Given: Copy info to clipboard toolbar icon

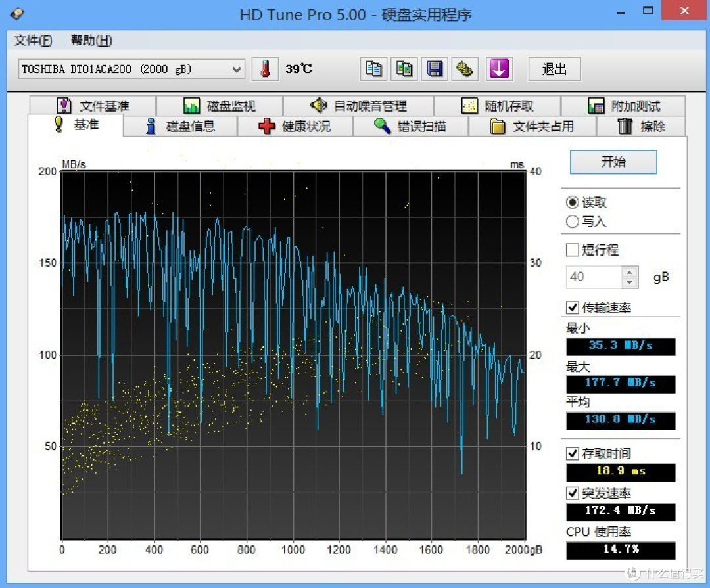Looking at the screenshot, I should [373, 69].
